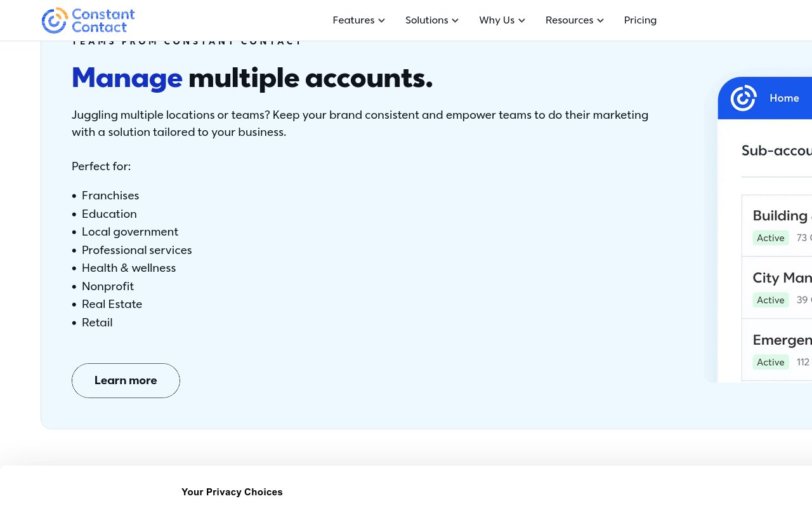
Task: Click the Active badge under Emergen
Action: (x=771, y=362)
